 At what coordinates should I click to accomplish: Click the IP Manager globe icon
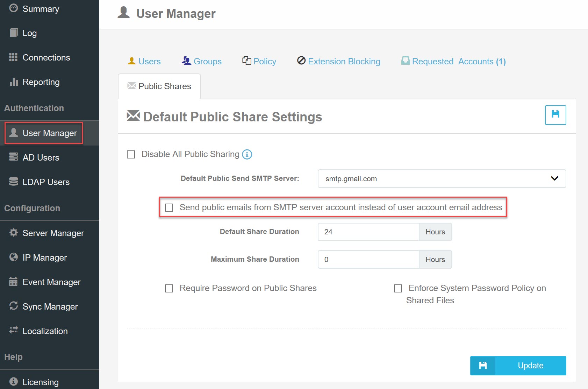(x=14, y=257)
